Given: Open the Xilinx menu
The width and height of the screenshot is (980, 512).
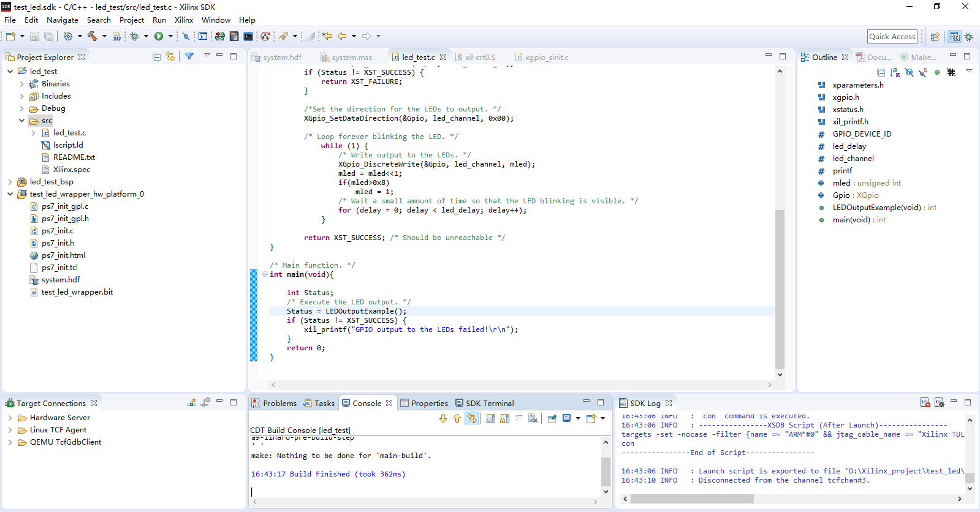Looking at the screenshot, I should pyautogui.click(x=184, y=20).
